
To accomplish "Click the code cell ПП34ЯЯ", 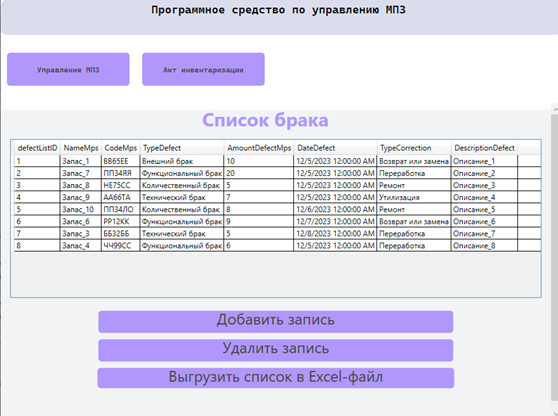I will pos(121,173).
